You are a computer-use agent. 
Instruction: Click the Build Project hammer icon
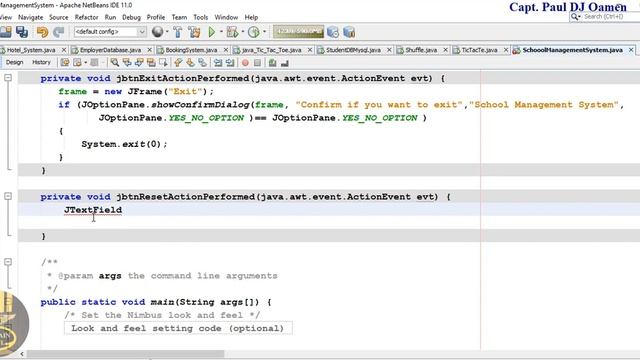pos(178,32)
